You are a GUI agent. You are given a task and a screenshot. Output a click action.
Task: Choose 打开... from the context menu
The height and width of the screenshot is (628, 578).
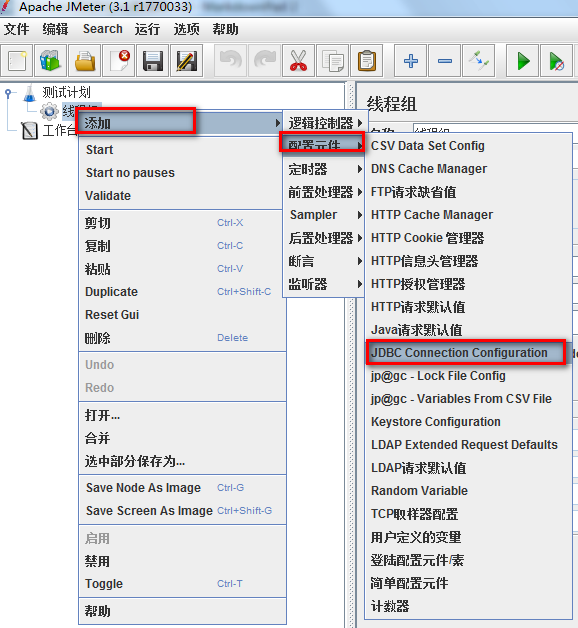pyautogui.click(x=182, y=415)
